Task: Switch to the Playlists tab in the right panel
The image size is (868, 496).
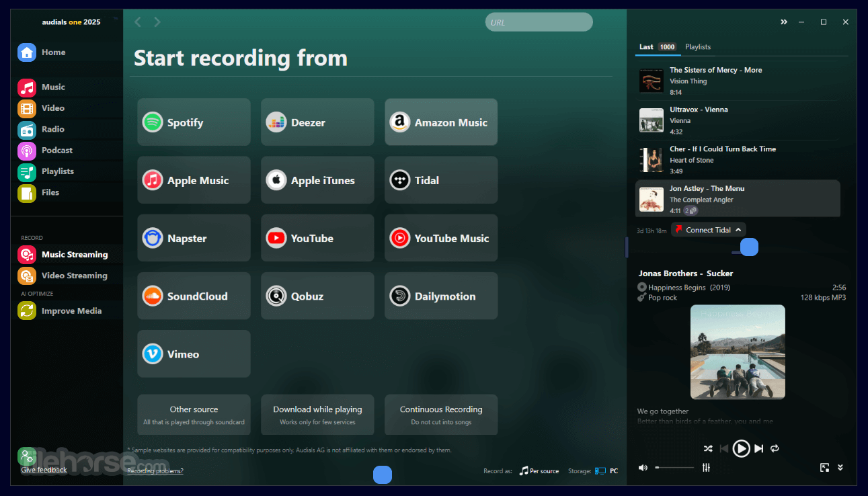Action: click(698, 47)
